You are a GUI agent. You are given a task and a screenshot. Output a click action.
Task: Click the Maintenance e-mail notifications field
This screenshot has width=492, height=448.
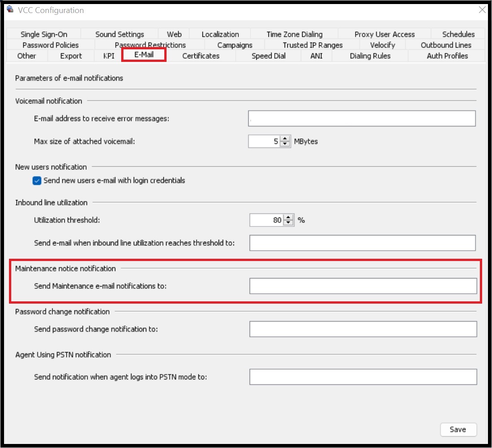[363, 286]
